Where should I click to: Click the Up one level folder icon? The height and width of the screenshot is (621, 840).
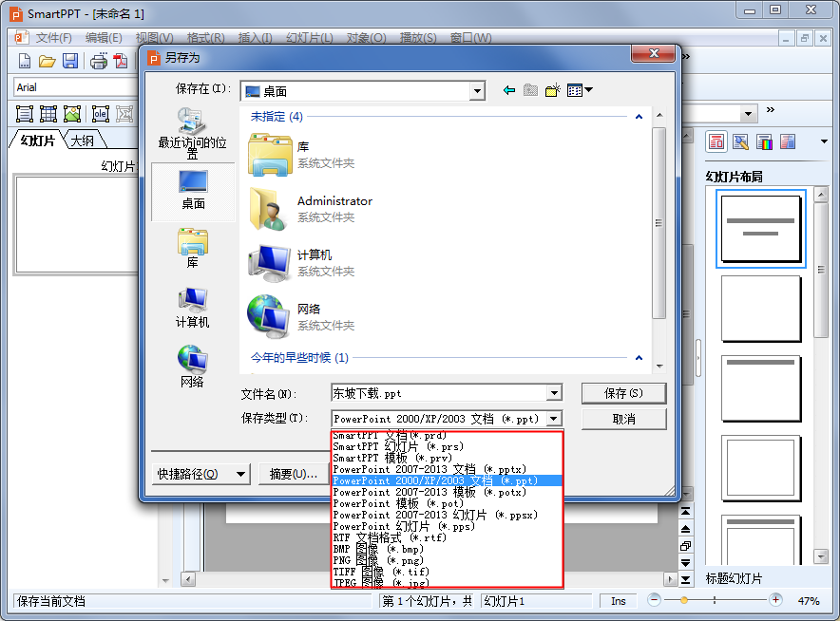click(530, 90)
